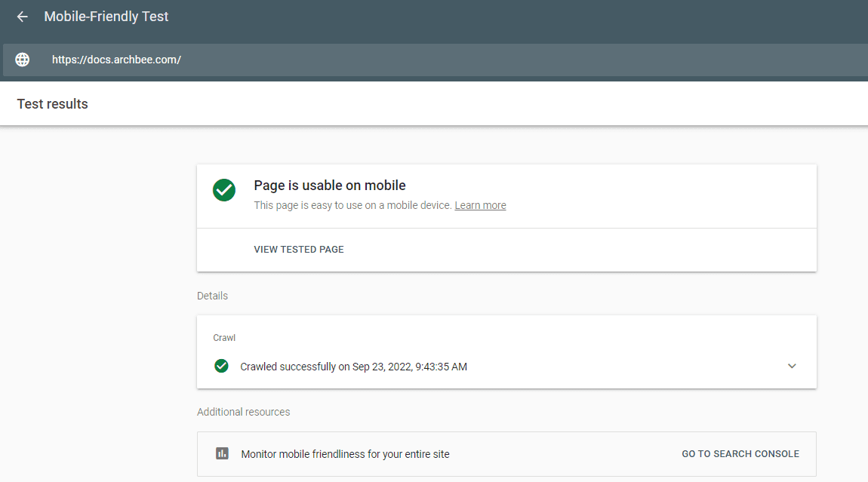Click the Crawl label in the card
Screen dimensions: 868x482
click(224, 338)
